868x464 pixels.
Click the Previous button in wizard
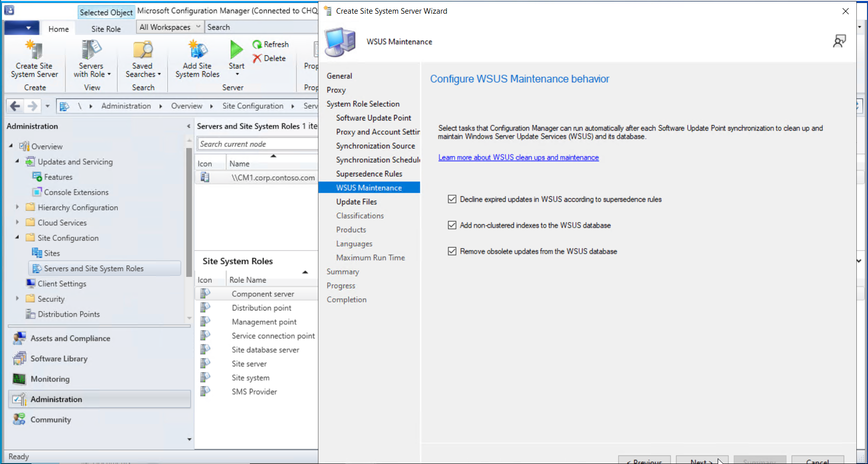pyautogui.click(x=644, y=460)
